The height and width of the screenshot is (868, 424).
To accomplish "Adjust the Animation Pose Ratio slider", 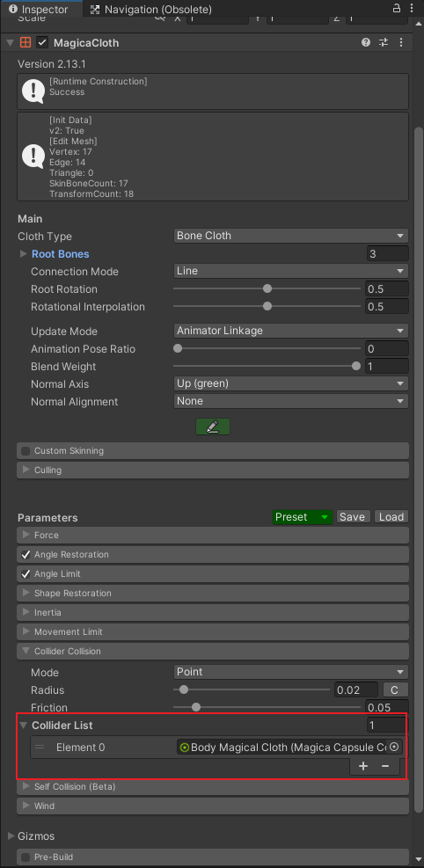I will [x=267, y=349].
